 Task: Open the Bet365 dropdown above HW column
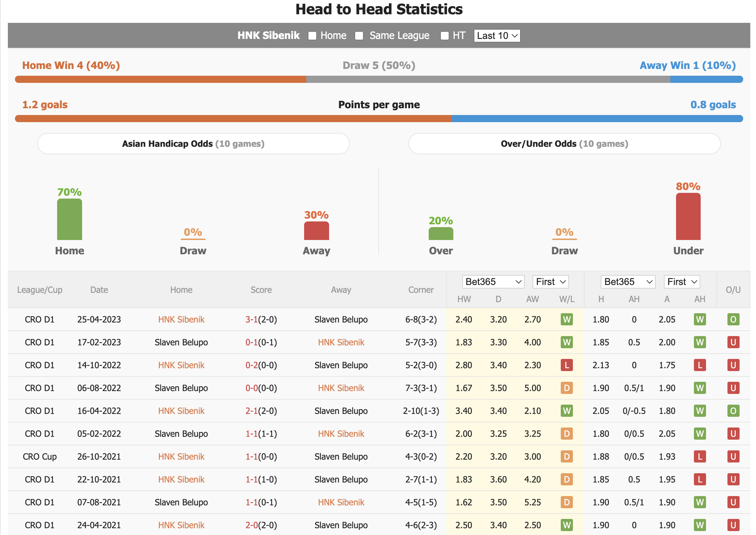click(x=493, y=282)
